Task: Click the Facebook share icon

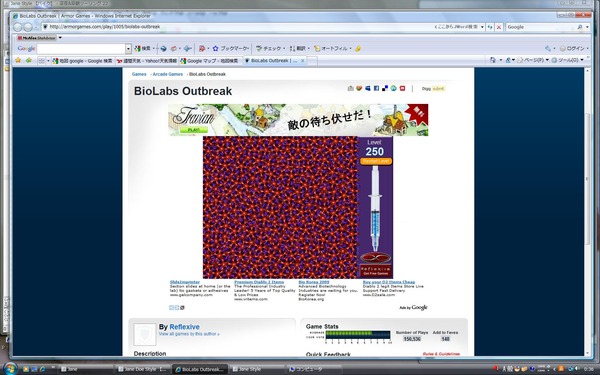Action: 377,88
